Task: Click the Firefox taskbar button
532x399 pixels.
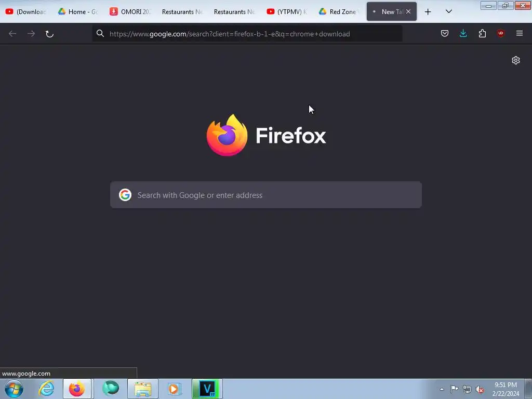Action: click(77, 389)
